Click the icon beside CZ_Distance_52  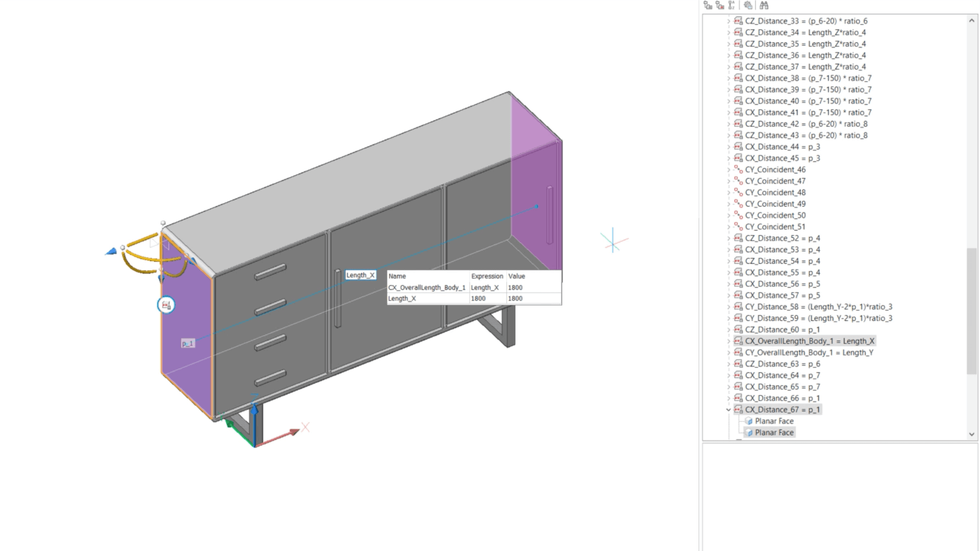[738, 238]
